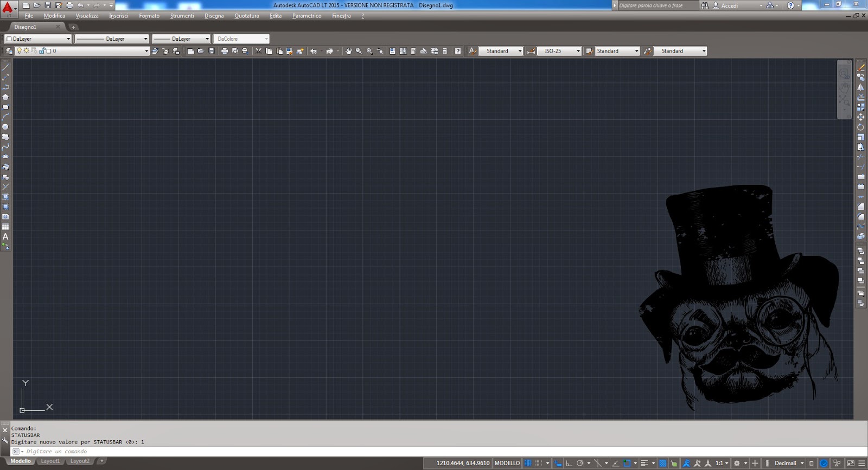Click the Undo arrow in standard toolbar
Viewport: 868px width, 470px height.
click(x=314, y=51)
